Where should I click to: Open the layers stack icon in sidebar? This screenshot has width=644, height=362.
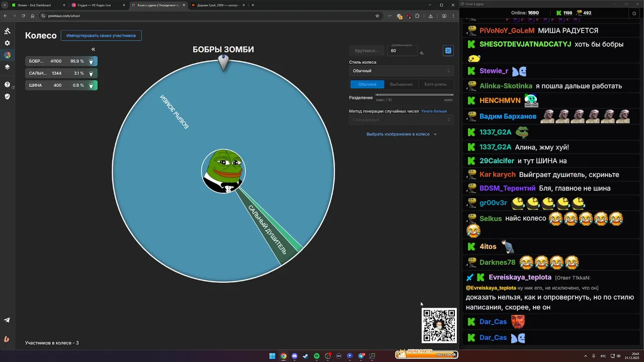click(7, 67)
